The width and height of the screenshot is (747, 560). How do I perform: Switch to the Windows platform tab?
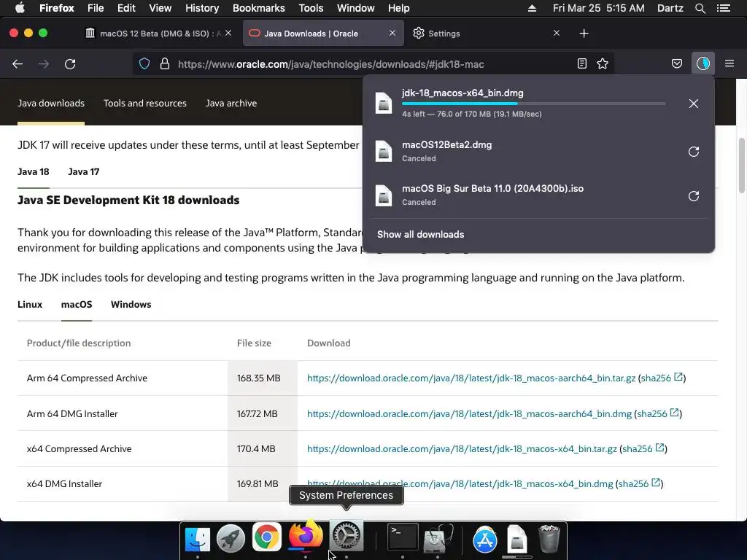click(x=131, y=304)
